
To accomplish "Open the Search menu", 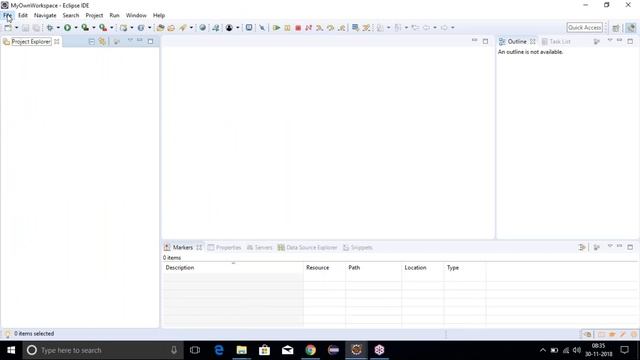I will coord(71,15).
